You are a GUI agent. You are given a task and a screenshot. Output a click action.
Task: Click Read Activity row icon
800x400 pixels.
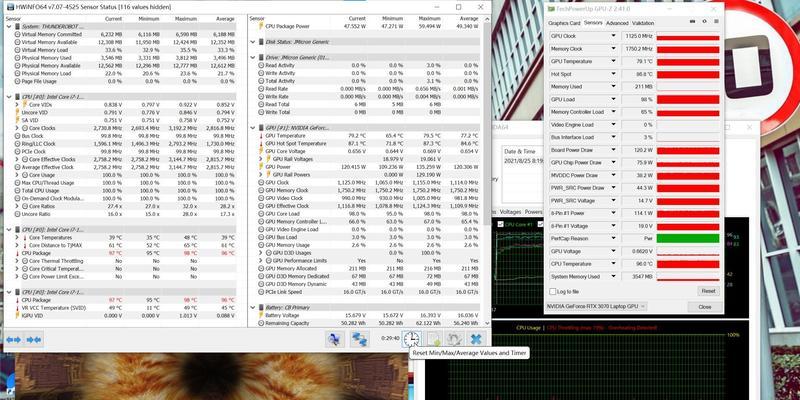[261, 65]
